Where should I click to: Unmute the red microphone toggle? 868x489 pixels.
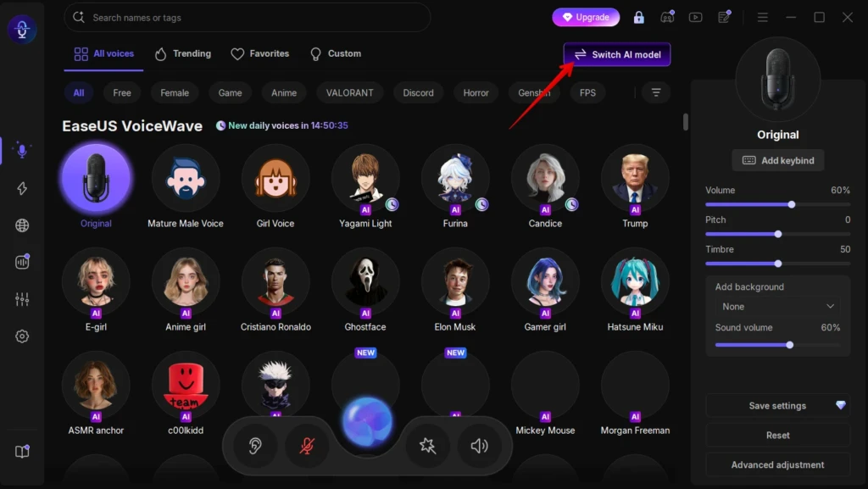[x=307, y=445]
